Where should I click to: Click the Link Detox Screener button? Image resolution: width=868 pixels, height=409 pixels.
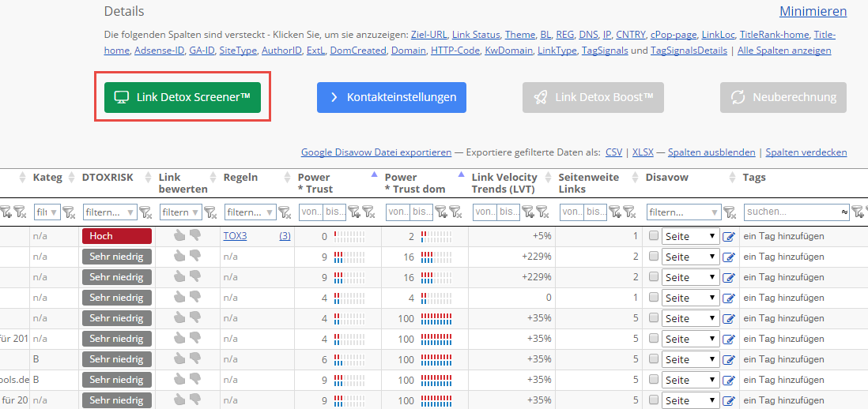pyautogui.click(x=182, y=97)
